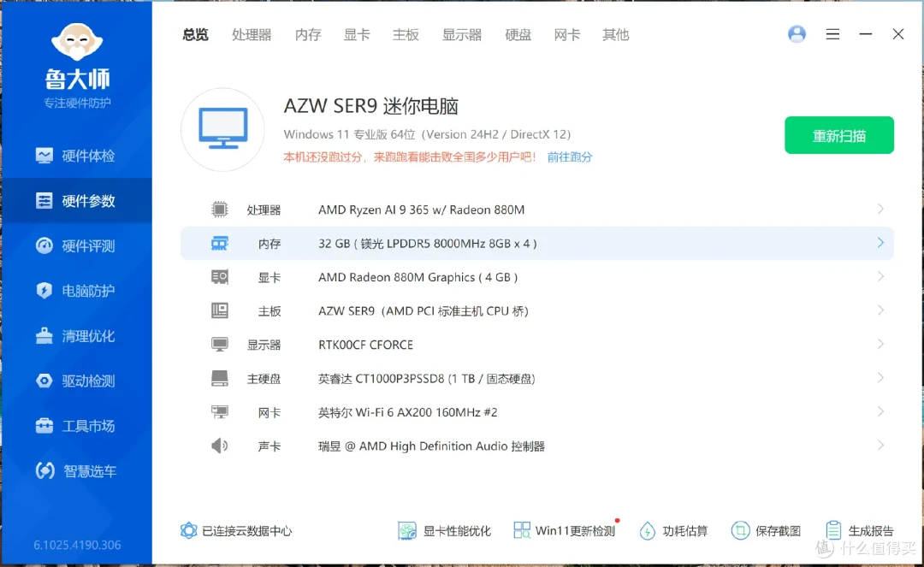924x567 pixels.
Task: Click the 处理器 chip icon
Action: (220, 209)
